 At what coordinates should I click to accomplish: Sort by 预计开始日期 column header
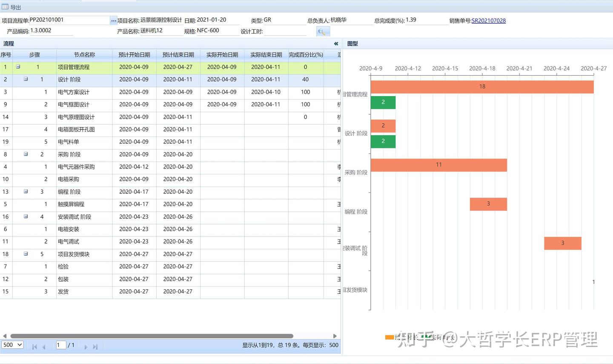point(134,55)
